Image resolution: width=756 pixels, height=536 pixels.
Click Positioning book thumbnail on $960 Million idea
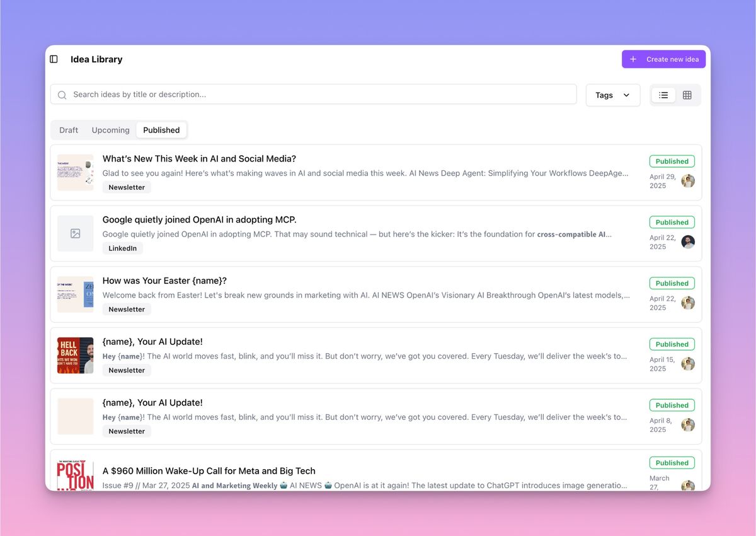(x=76, y=475)
